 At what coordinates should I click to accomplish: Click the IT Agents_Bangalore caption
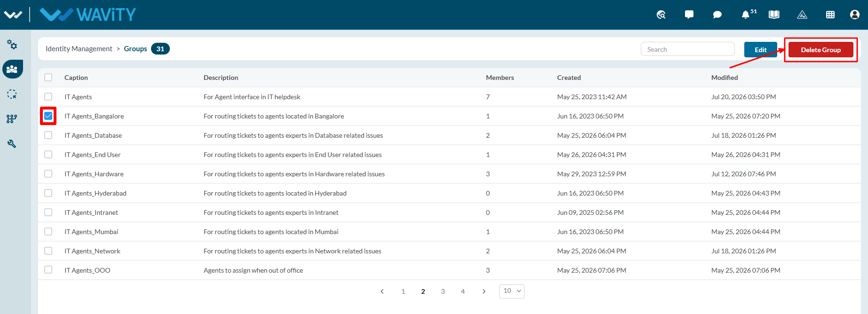point(94,116)
